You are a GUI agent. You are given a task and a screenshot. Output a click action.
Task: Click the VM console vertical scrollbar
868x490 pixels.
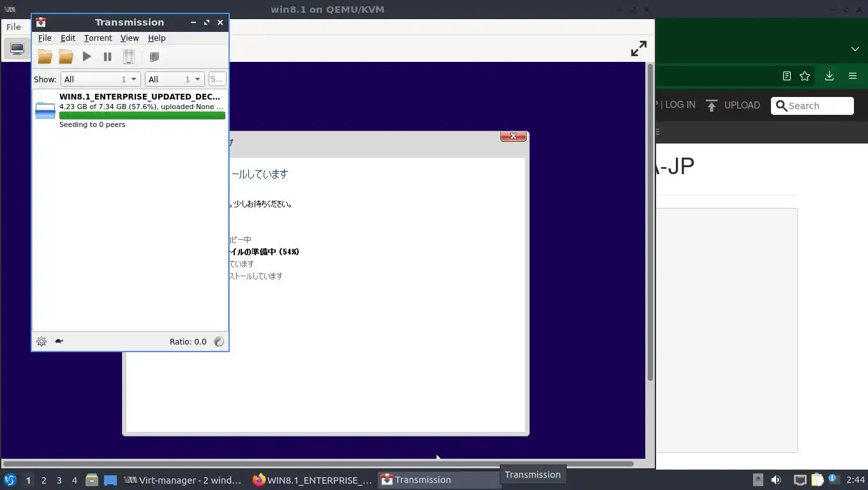coord(650,222)
